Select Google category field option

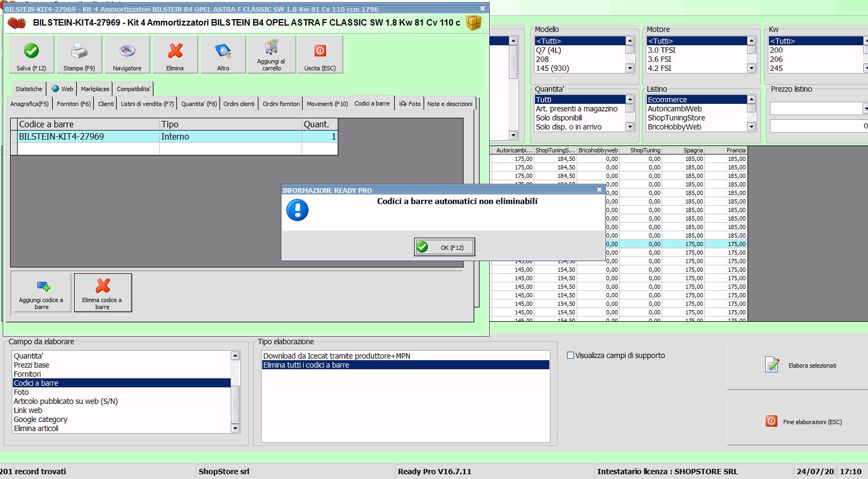(121, 419)
